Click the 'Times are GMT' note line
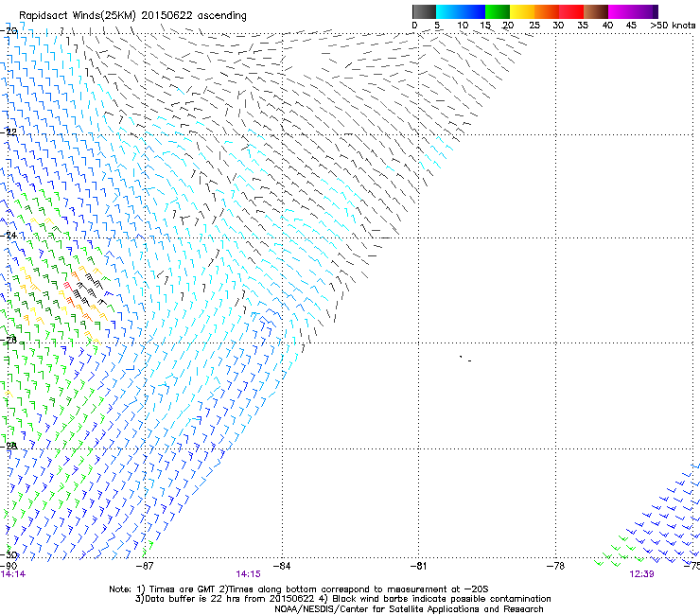 click(299, 589)
